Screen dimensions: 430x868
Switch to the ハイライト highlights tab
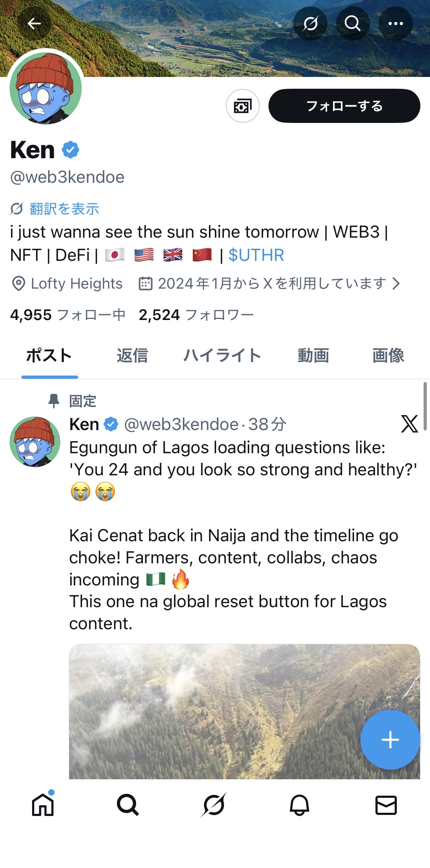click(x=222, y=356)
